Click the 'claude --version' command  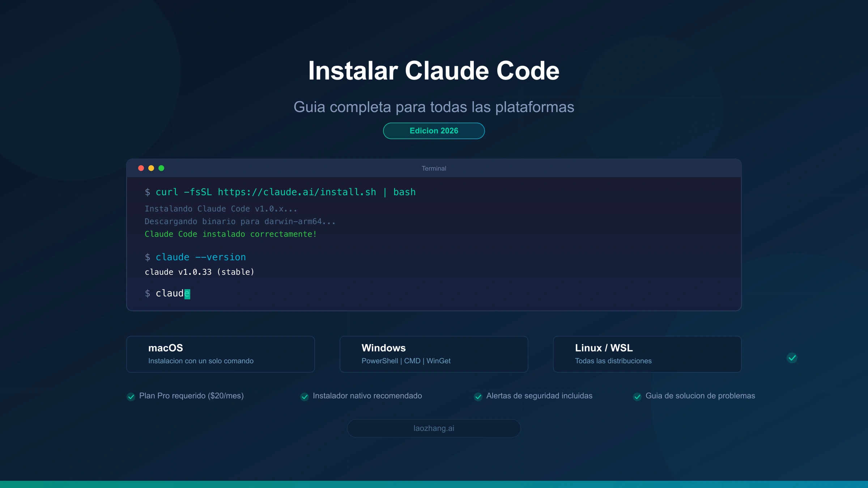(x=201, y=257)
